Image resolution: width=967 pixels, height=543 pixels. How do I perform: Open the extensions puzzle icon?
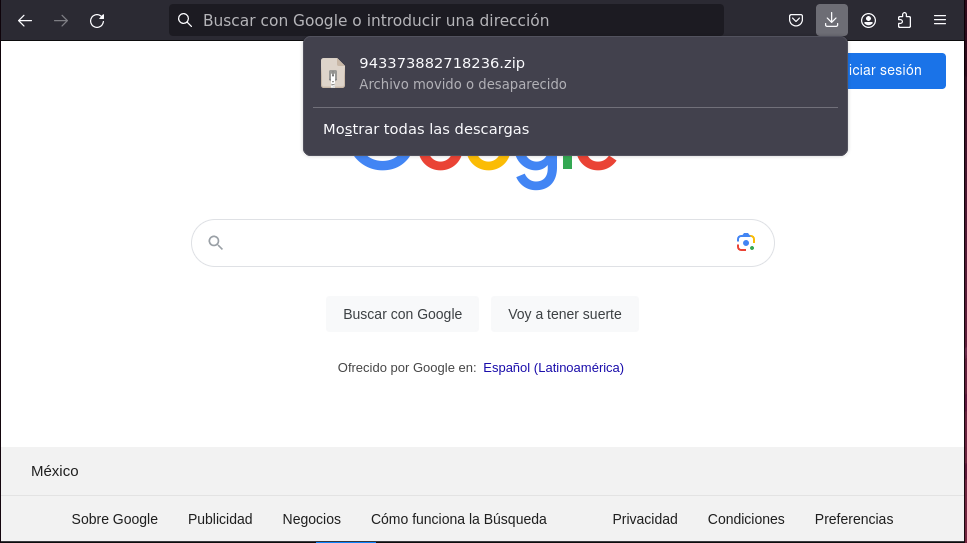[904, 20]
